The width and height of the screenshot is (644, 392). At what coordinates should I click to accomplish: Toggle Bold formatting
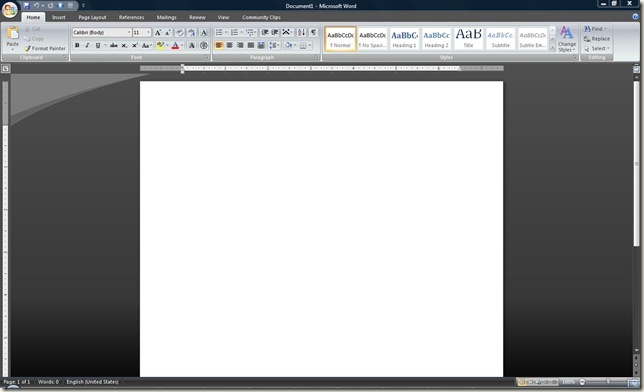coord(77,45)
